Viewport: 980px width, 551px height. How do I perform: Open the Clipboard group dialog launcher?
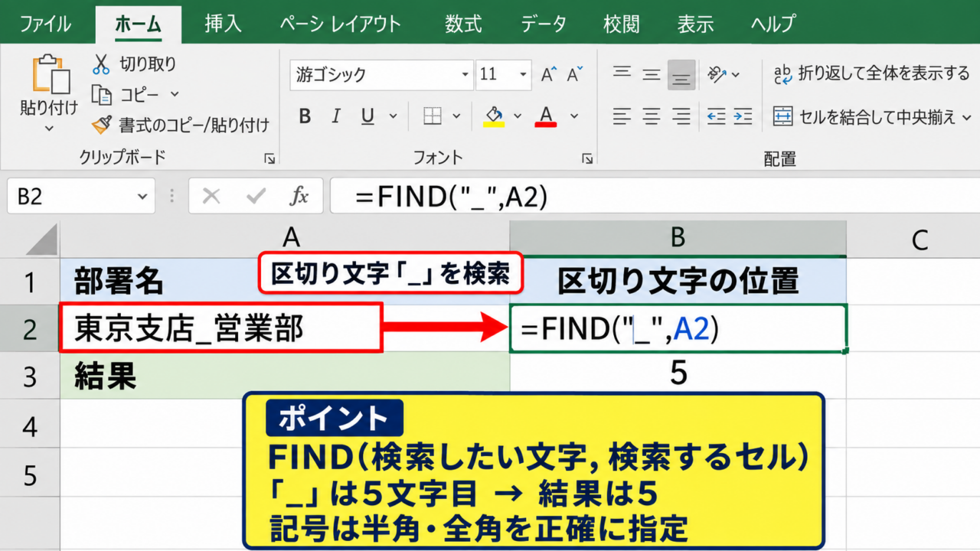coord(269,158)
